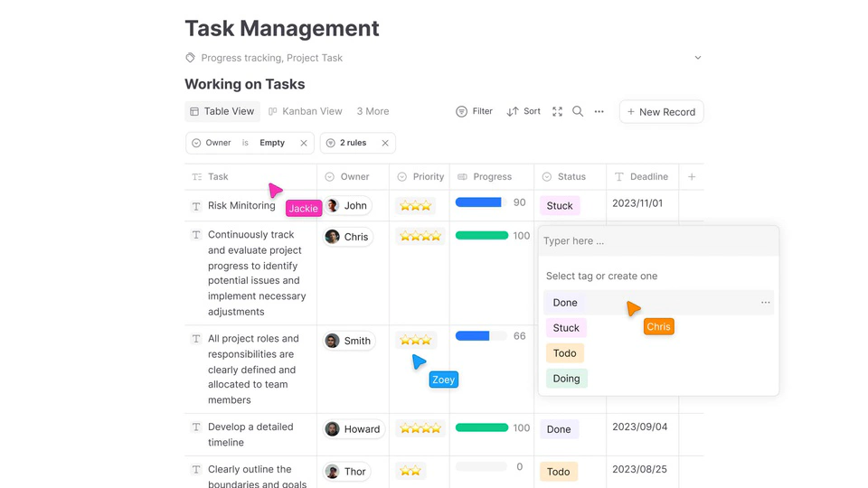Open options dots for Done tag
Screen dimensions: 868x488
pos(765,303)
